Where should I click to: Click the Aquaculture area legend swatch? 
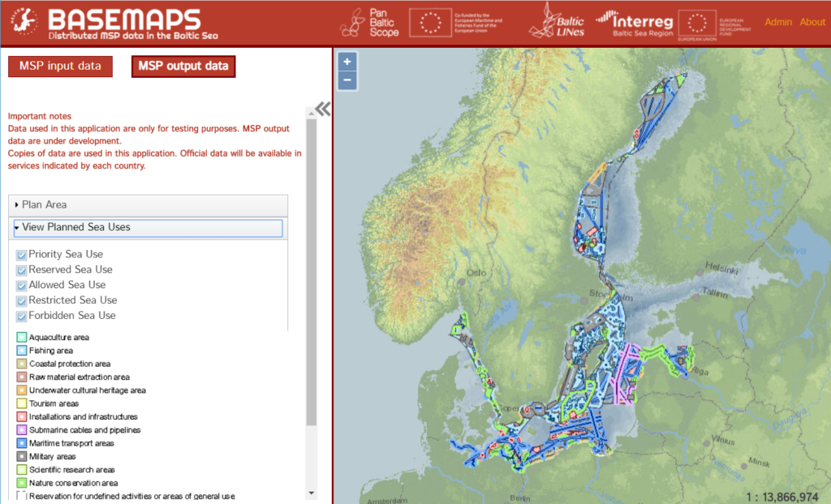pyautogui.click(x=21, y=337)
